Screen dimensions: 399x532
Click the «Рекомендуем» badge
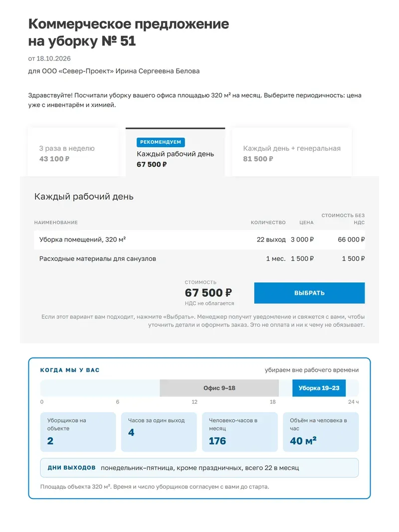(x=161, y=142)
